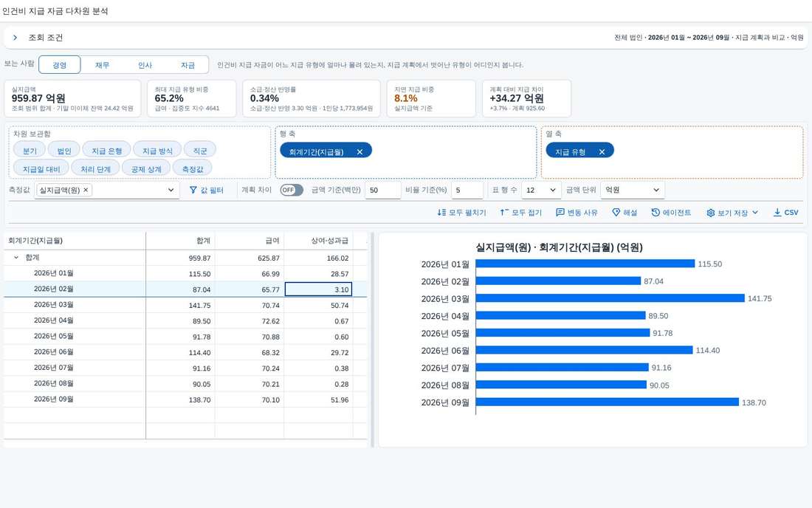Screen dimensions: 812x508
Task: Expand the 조회 조건 chevron
Action: coord(15,38)
